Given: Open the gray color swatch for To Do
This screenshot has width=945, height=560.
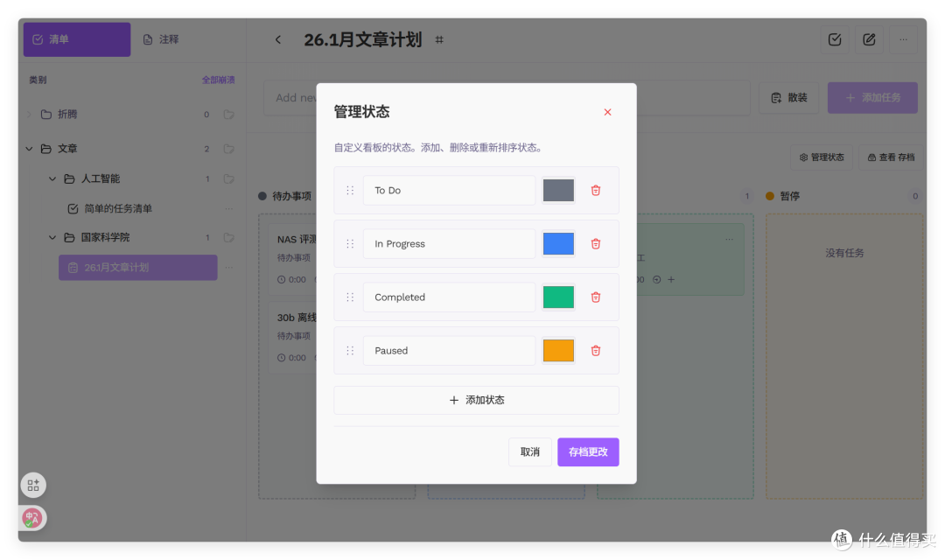Looking at the screenshot, I should click(558, 191).
